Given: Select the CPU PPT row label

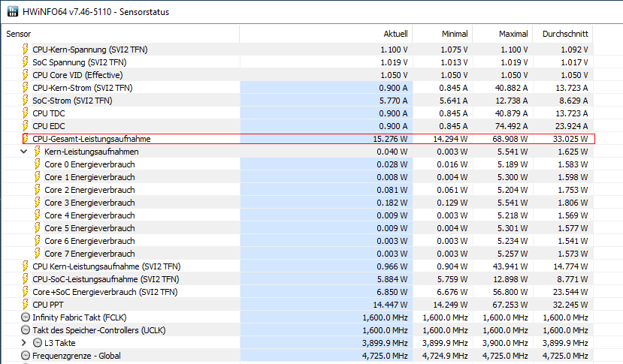Looking at the screenshot, I should point(47,305).
